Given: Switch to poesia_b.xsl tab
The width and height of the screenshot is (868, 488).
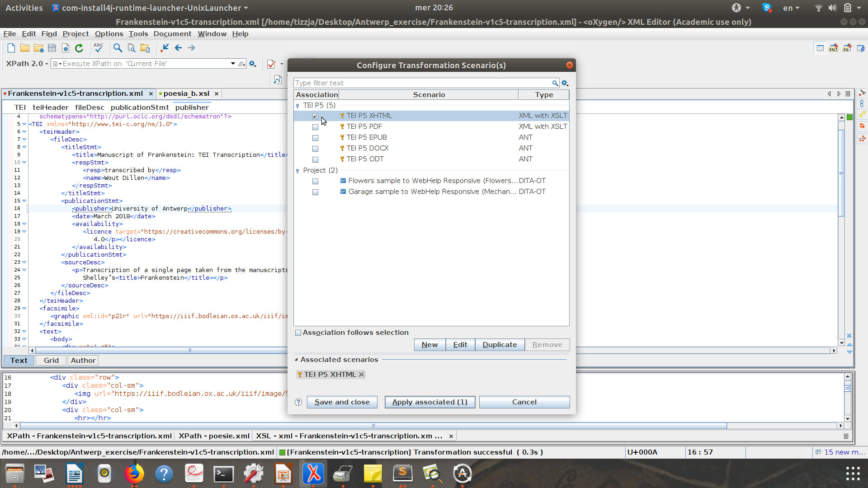Looking at the screenshot, I should coord(186,94).
